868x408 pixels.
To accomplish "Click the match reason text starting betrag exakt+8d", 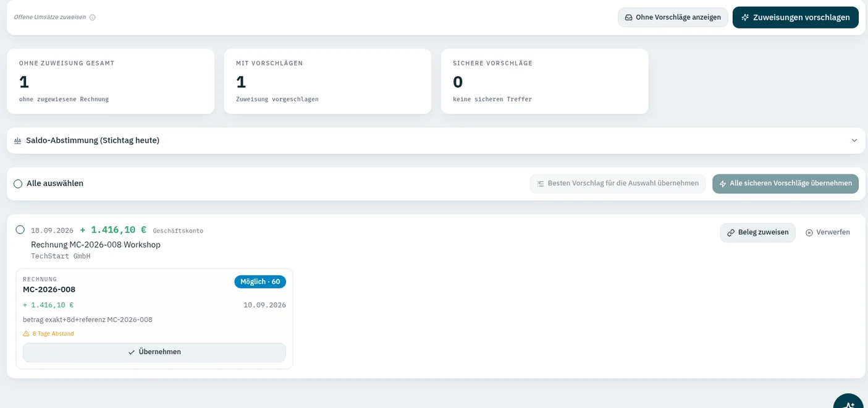I will (x=88, y=320).
